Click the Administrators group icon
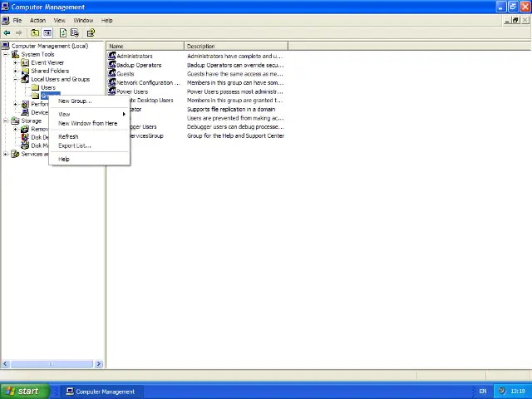This screenshot has height=399, width=532. point(111,56)
